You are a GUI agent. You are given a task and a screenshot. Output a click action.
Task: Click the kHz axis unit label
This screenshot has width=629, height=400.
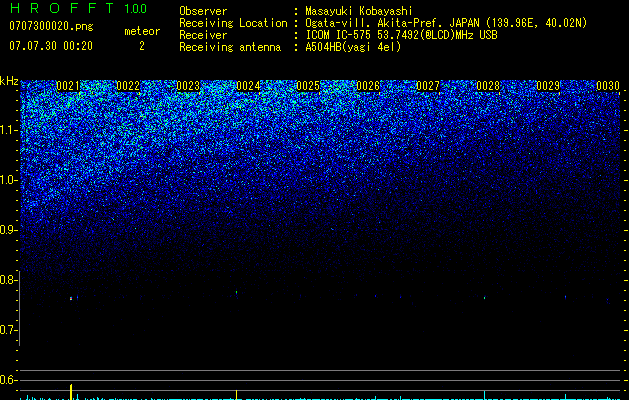pos(9,81)
